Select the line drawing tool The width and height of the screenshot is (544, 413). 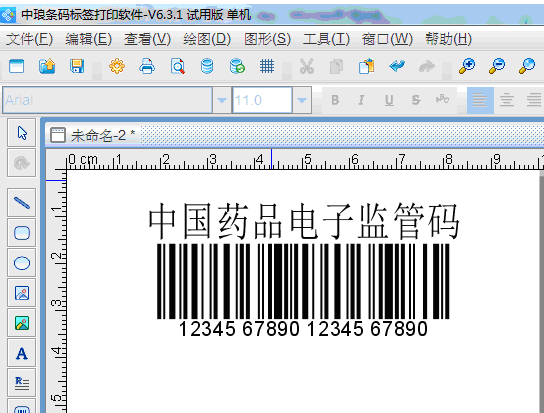click(22, 203)
